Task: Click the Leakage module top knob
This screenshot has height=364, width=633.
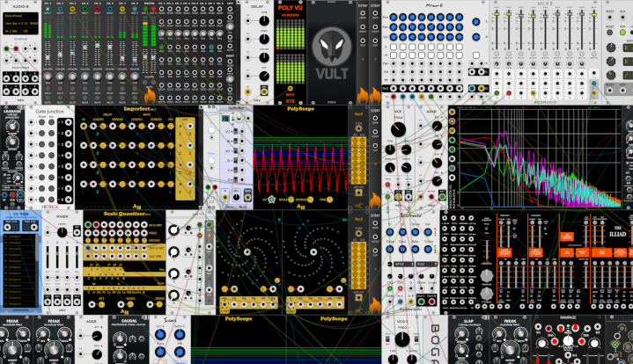Action: 11,127
